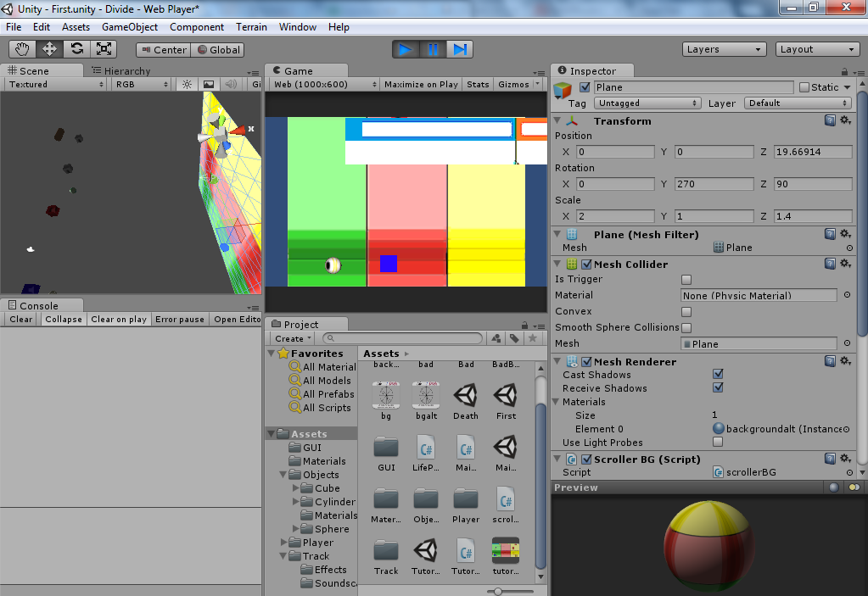868x596 pixels.
Task: Toggle the Stats overlay button
Action: pos(478,85)
